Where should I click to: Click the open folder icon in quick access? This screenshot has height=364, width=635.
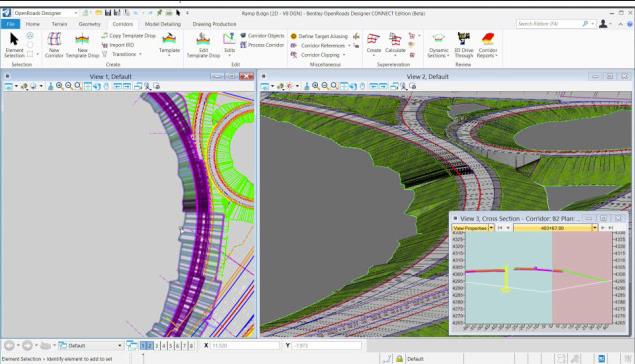pos(99,13)
